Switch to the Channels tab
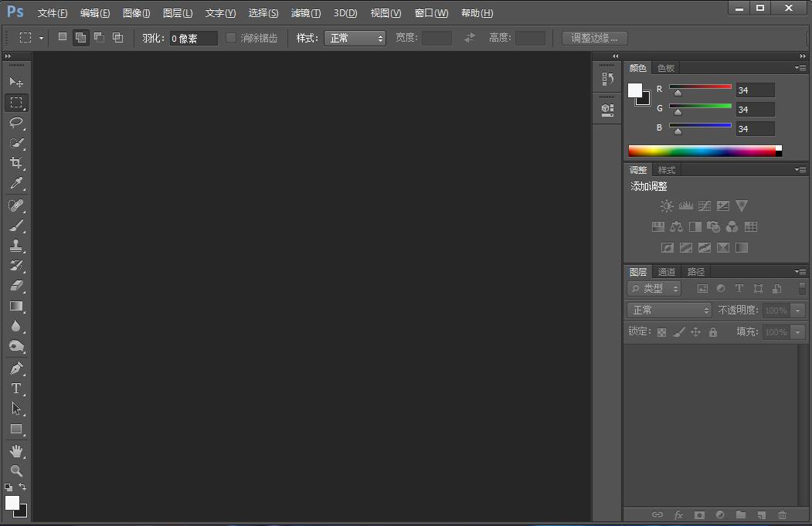Screen dimensions: 812x526 click(x=667, y=272)
